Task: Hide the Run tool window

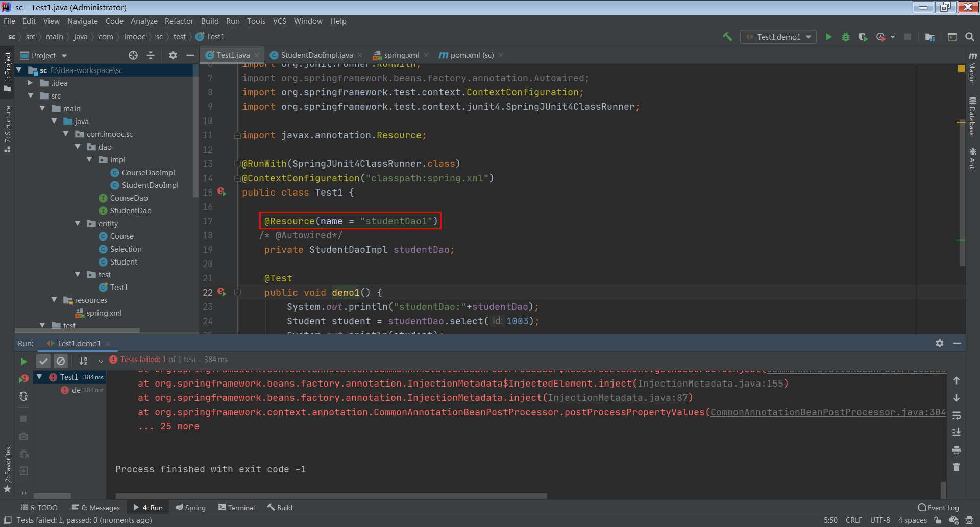Action: pos(957,343)
